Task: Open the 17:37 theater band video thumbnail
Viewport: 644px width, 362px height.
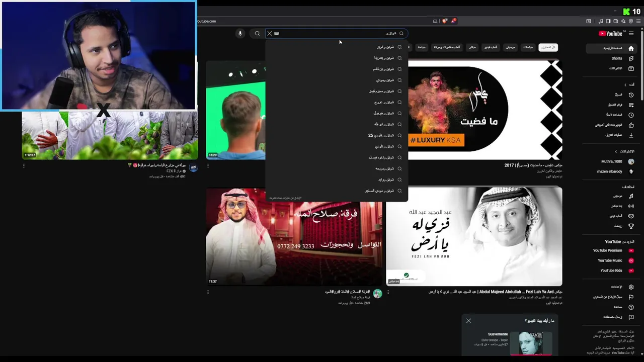Action: pyautogui.click(x=294, y=236)
